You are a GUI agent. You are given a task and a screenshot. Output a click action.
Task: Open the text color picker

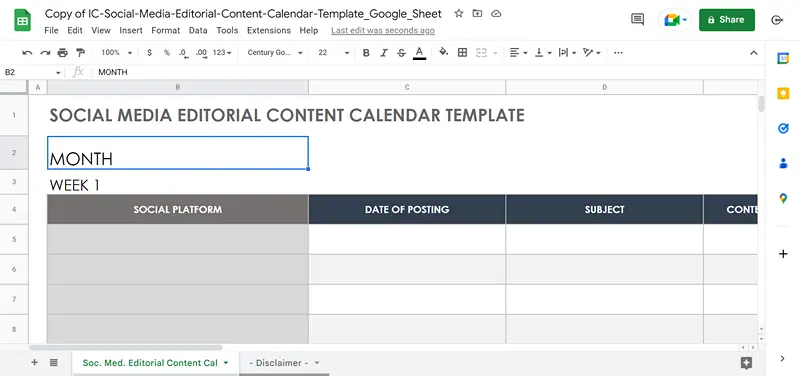point(419,53)
